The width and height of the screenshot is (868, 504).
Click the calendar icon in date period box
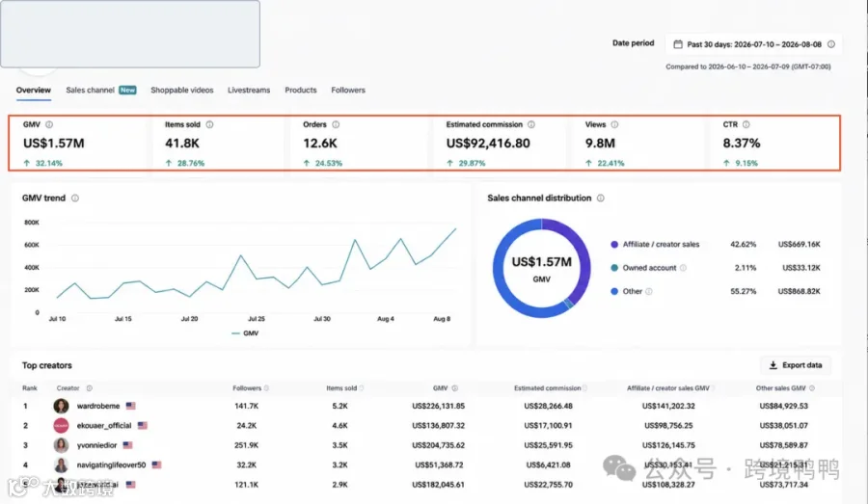[x=678, y=44]
